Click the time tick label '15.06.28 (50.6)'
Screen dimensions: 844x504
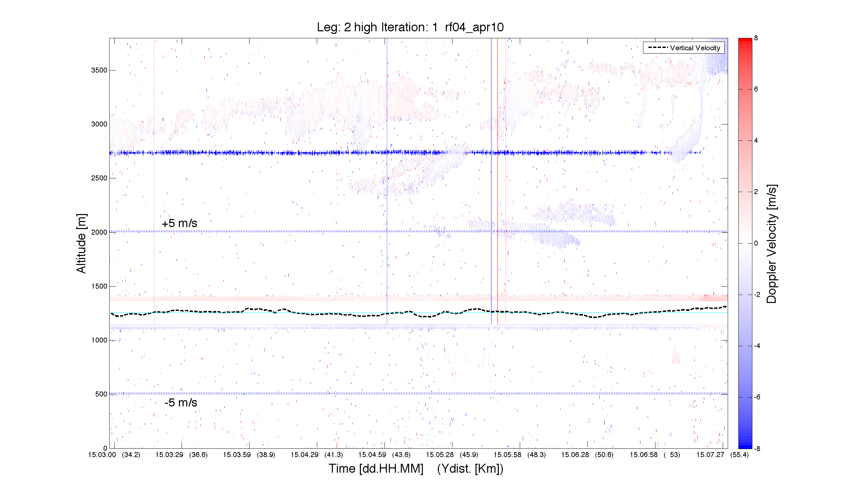(x=587, y=455)
